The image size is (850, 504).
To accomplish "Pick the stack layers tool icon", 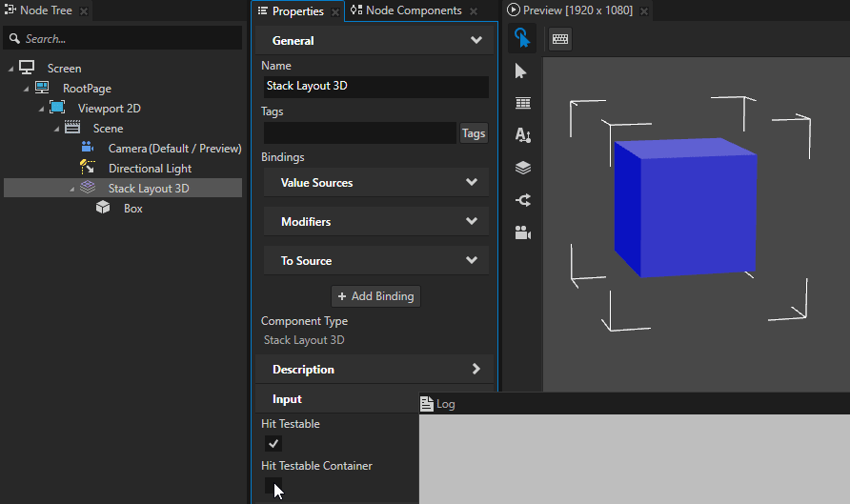I will (x=522, y=168).
